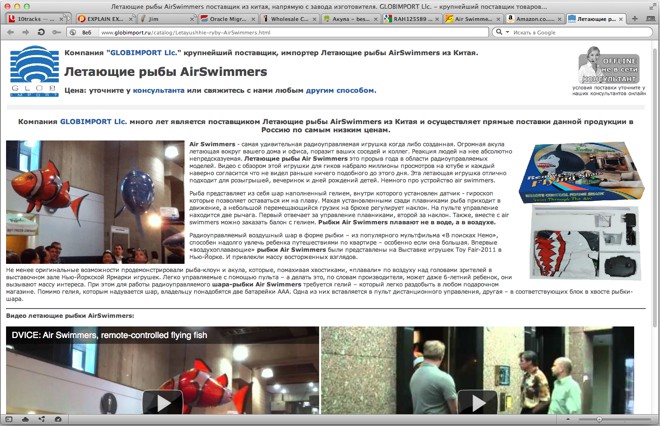This screenshot has width=660, height=426.
Task: Close the 10tracks tab
Action: tap(61, 19)
